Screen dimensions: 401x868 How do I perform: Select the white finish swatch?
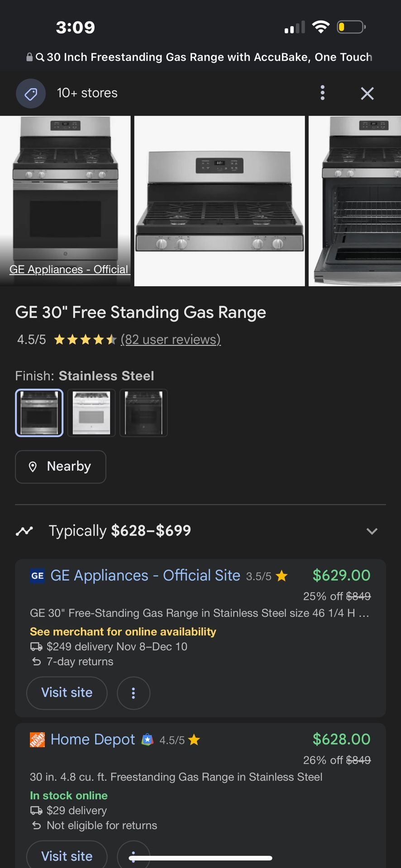pos(91,413)
